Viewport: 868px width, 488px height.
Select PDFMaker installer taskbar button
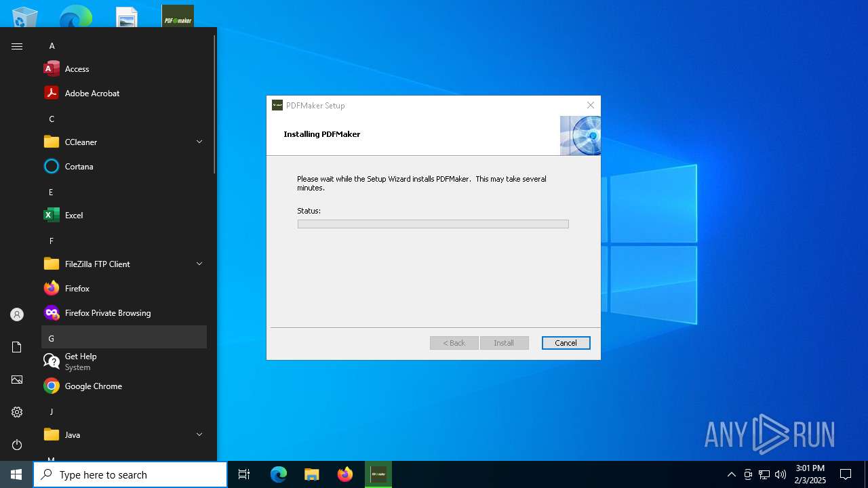click(x=378, y=474)
